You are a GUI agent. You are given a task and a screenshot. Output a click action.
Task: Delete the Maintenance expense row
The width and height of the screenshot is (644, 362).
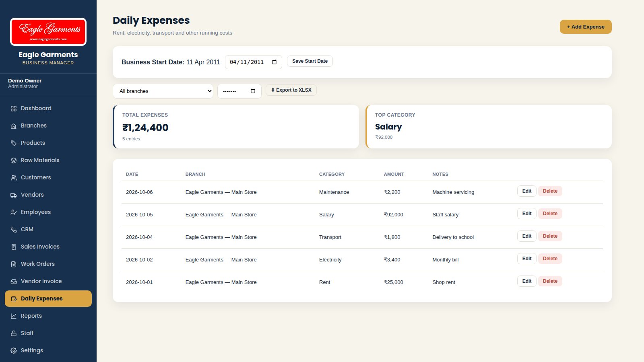550,191
